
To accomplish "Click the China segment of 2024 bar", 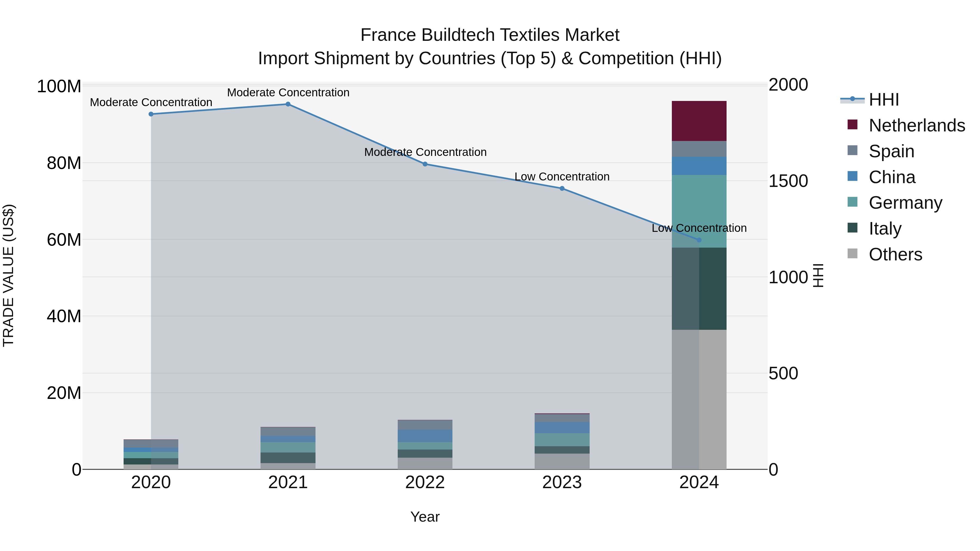I will (x=699, y=166).
